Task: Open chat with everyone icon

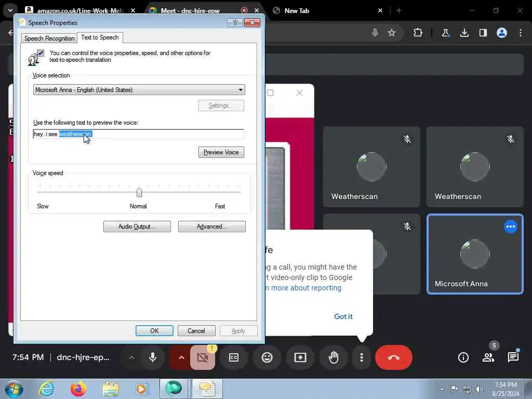Action: [x=513, y=357]
